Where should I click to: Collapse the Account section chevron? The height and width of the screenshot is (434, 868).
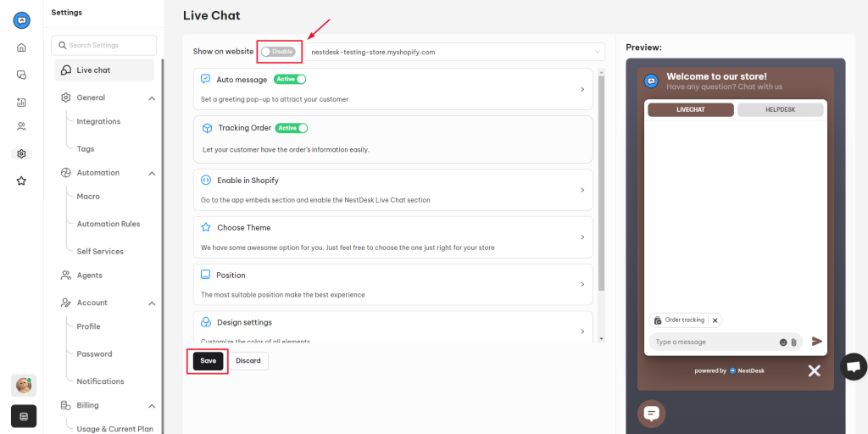coord(152,303)
